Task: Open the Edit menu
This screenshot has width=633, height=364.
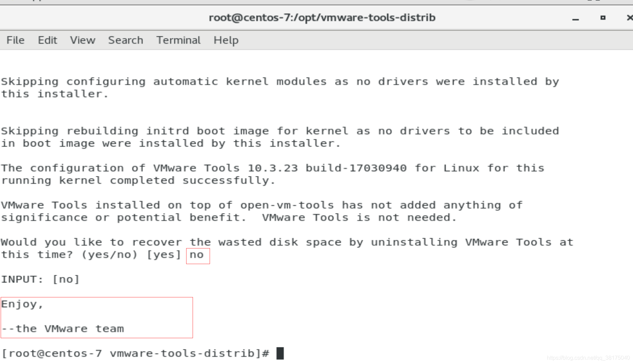Action: [47, 40]
